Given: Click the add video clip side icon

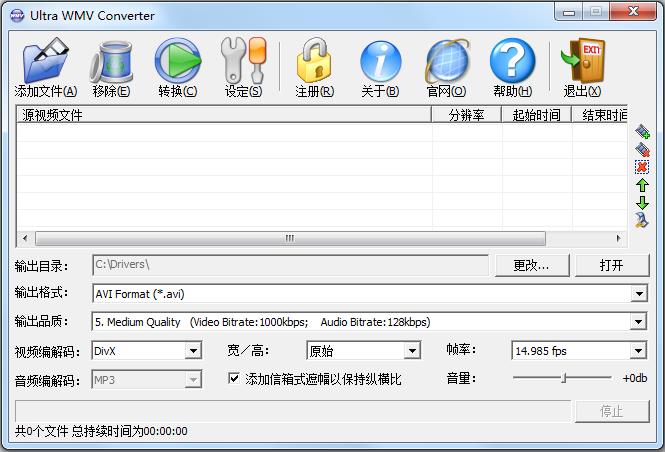Looking at the screenshot, I should [x=643, y=132].
